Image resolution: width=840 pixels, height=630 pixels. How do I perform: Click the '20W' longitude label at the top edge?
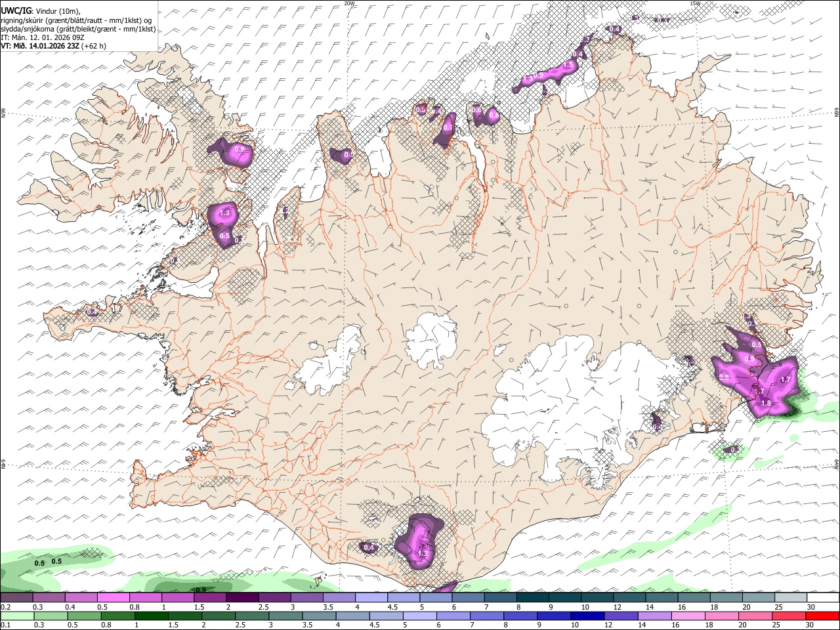[349, 3]
